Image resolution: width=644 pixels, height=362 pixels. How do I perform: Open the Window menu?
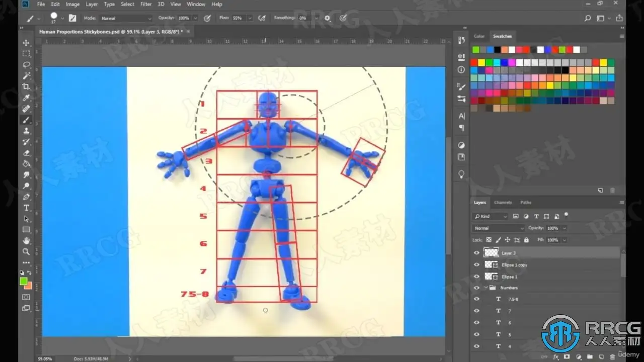click(196, 4)
